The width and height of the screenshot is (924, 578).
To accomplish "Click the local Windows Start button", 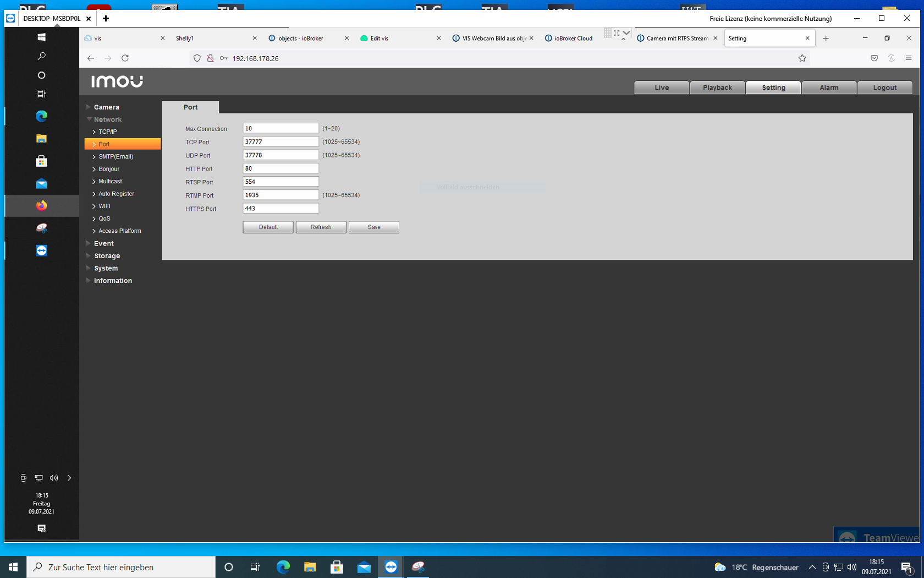I will (13, 567).
